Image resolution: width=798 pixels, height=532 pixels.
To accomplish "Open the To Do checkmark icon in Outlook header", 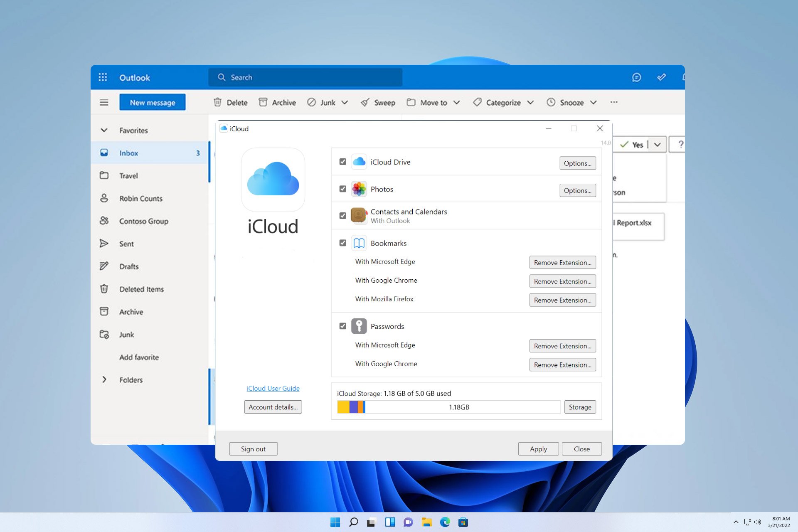I will pos(661,77).
